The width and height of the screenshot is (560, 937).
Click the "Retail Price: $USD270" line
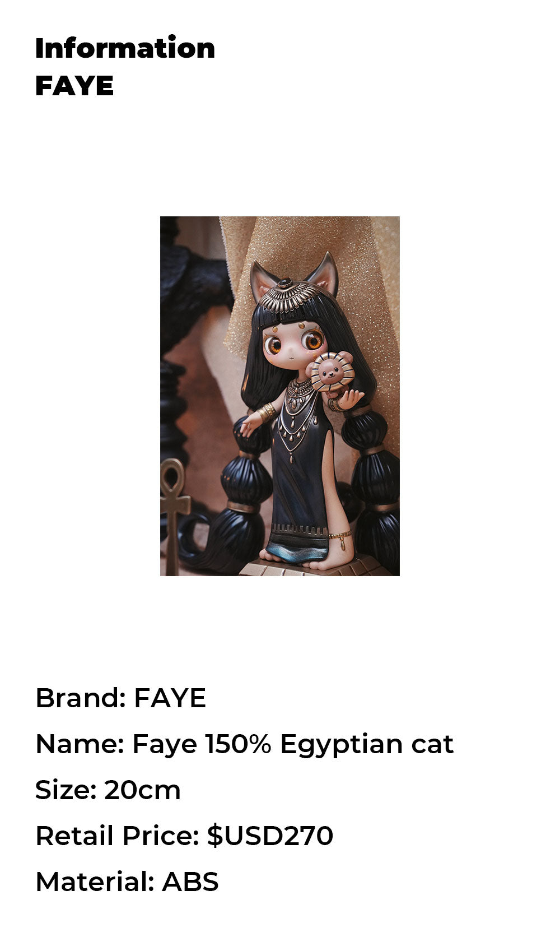click(x=184, y=836)
